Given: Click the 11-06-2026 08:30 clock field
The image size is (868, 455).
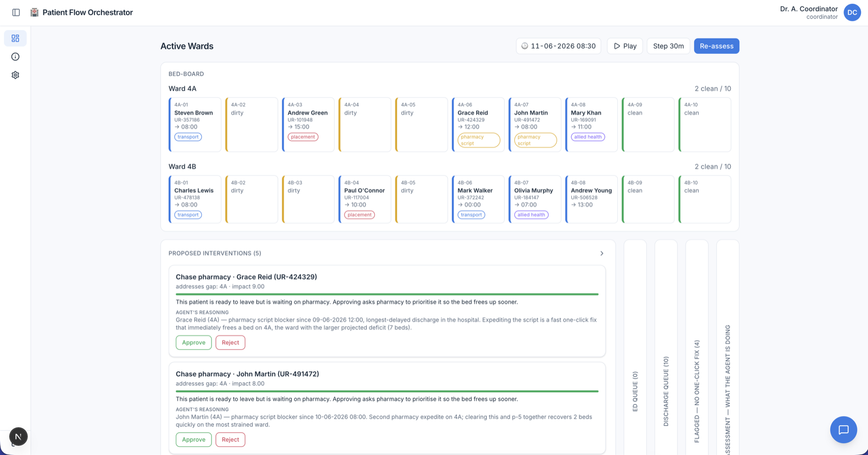Looking at the screenshot, I should point(559,46).
